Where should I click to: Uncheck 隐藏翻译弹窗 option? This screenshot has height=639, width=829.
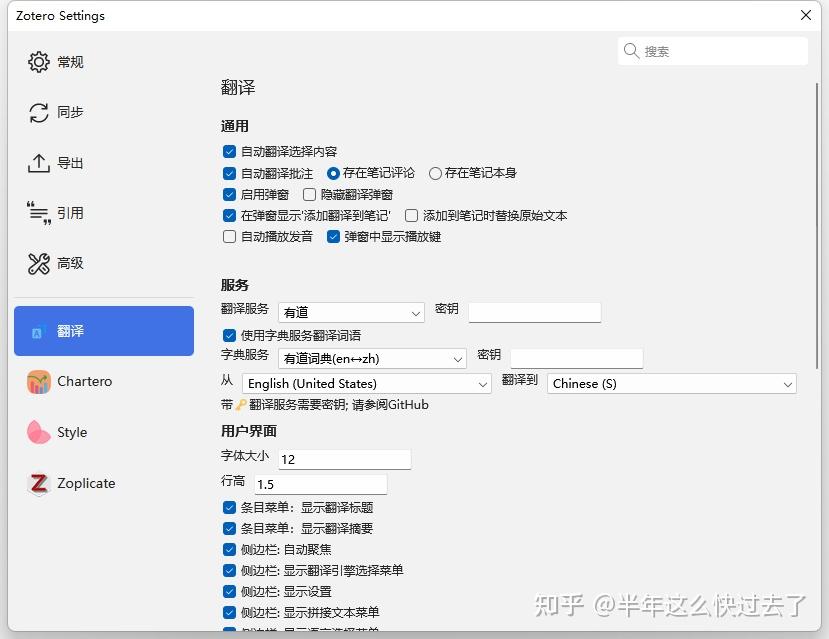click(x=310, y=195)
